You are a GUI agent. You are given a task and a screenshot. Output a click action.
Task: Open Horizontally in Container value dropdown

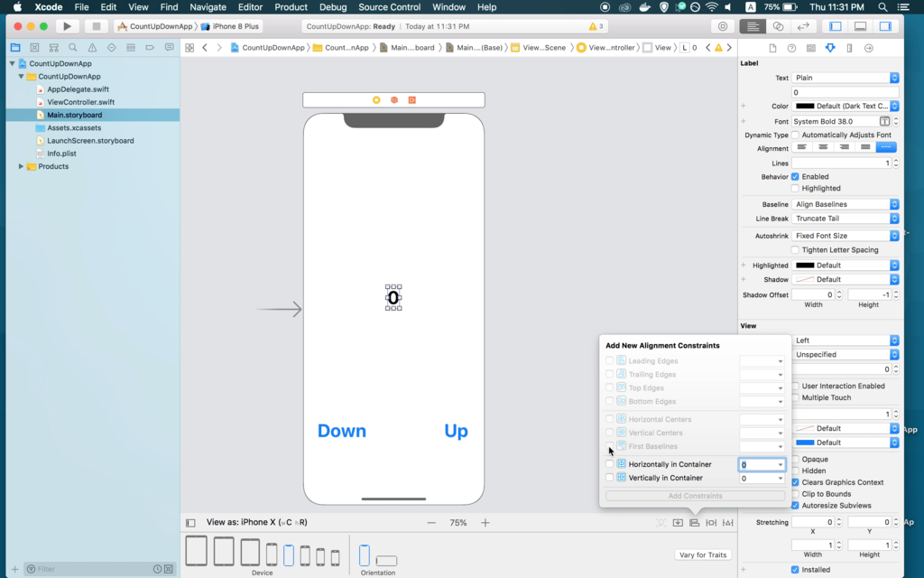781,465
